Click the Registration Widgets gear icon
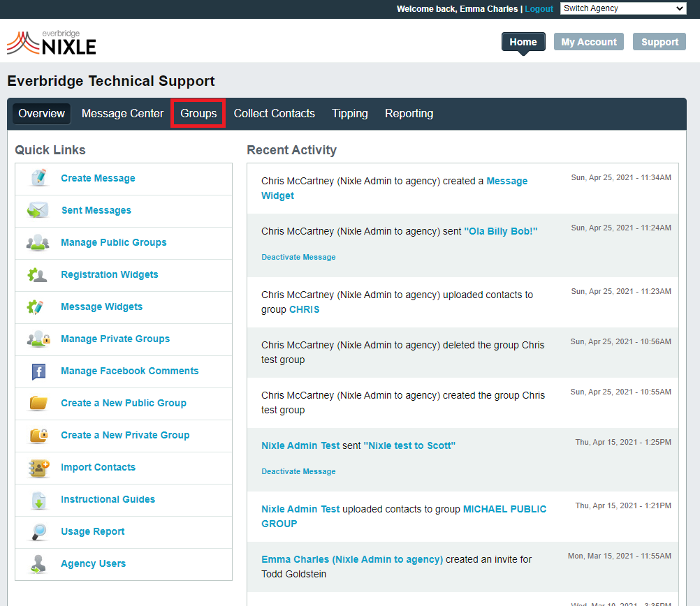The image size is (700, 606). pos(37,274)
